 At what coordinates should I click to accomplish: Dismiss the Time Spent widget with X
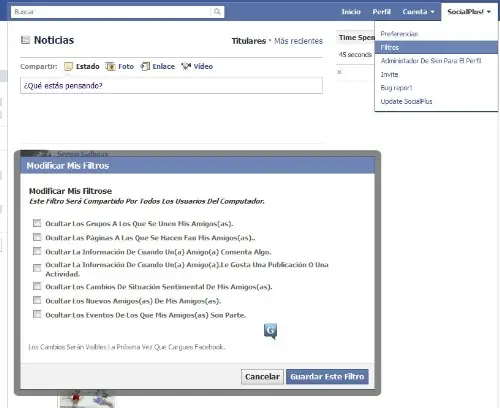[x=339, y=72]
